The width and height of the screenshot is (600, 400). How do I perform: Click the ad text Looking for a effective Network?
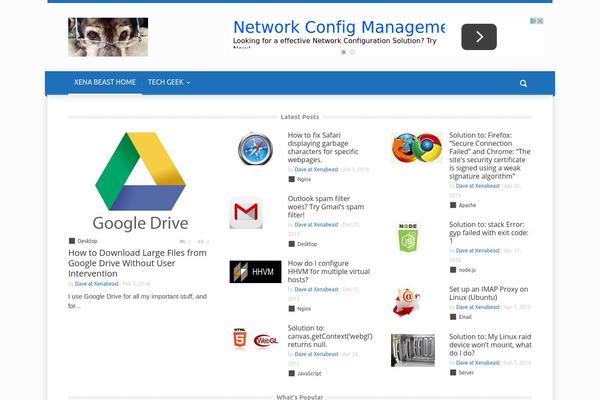click(334, 41)
